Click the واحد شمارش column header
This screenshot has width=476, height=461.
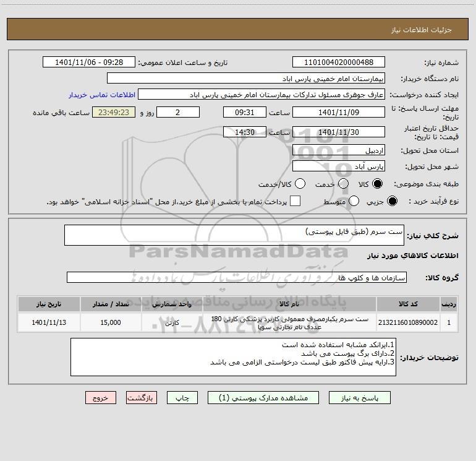tap(172, 304)
